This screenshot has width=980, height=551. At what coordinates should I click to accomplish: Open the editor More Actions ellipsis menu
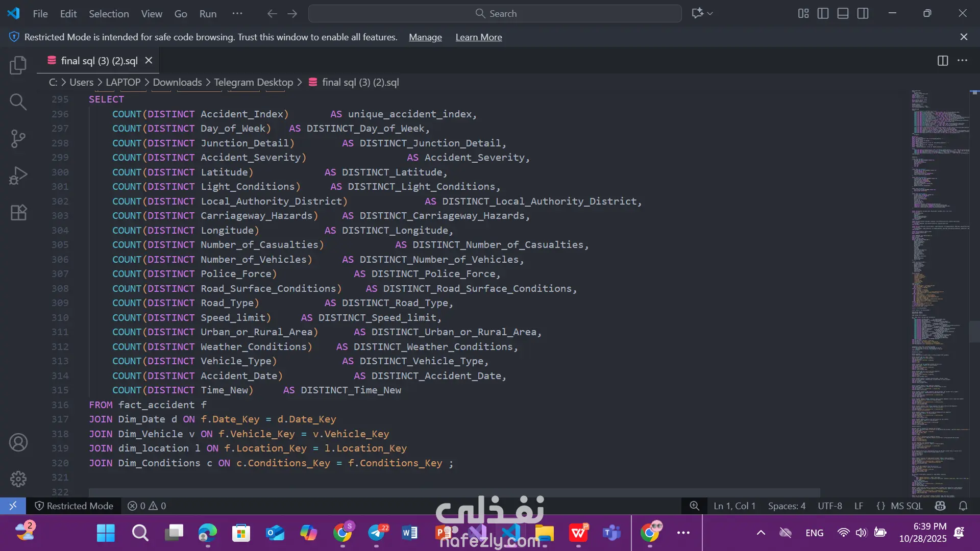pos(962,61)
